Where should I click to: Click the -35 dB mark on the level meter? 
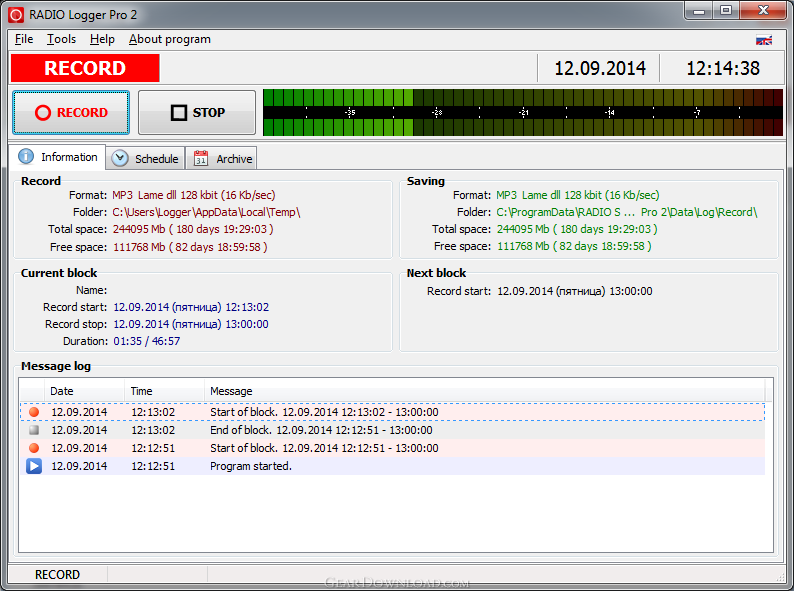(350, 112)
